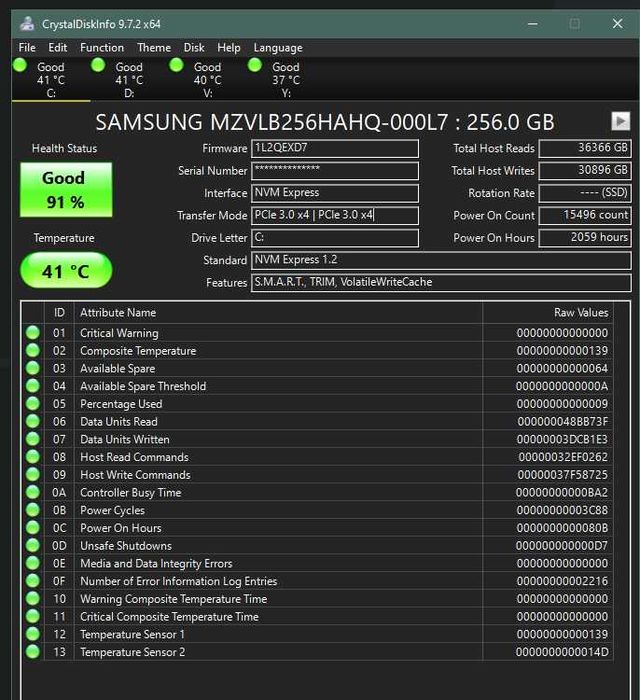Open the Function menu
This screenshot has width=640, height=700.
point(102,47)
